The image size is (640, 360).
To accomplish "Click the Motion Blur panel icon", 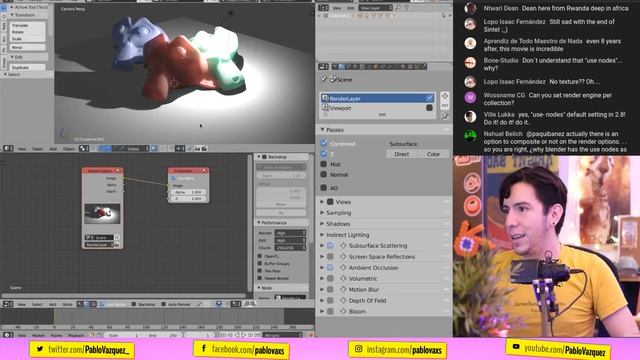I will [343, 289].
